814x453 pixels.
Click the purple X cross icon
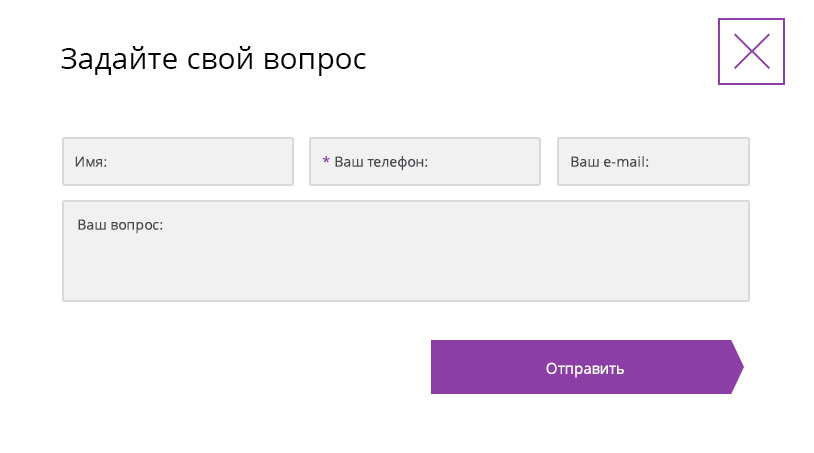click(751, 51)
